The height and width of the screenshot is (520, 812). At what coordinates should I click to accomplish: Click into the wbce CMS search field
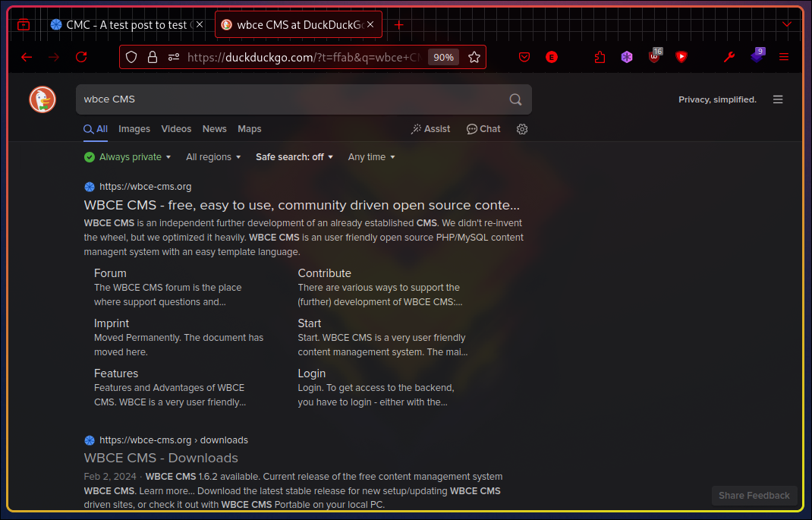tap(288, 99)
